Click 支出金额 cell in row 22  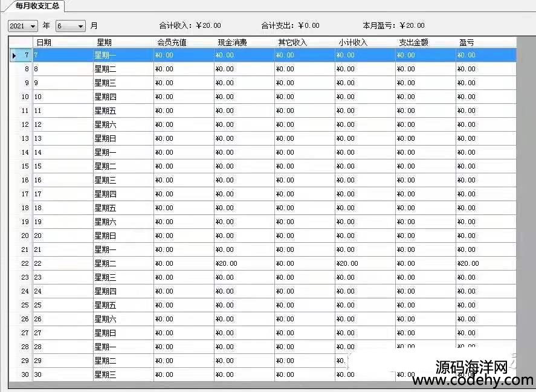[425, 263]
